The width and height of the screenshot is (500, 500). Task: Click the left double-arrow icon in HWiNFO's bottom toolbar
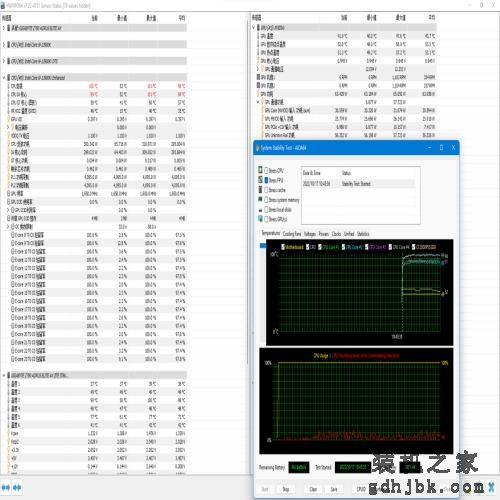[x=6, y=488]
